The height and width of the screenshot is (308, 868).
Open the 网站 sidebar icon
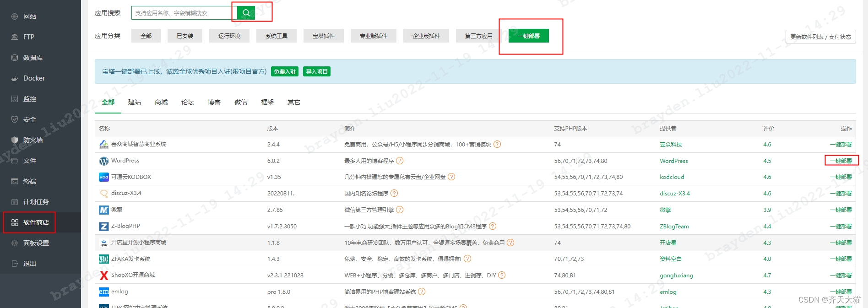pos(15,16)
